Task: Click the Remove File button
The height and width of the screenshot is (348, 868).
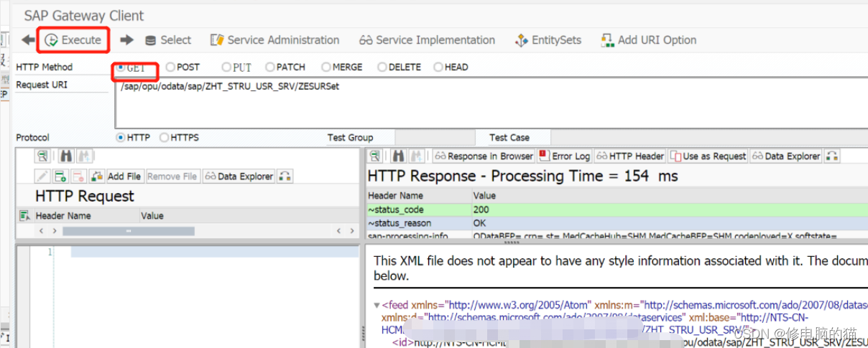Action: [x=172, y=177]
